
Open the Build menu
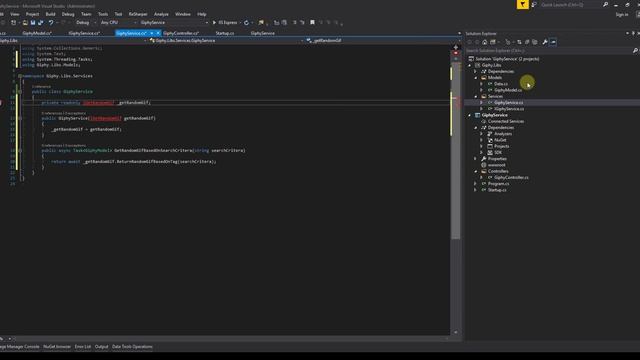(x=50, y=14)
